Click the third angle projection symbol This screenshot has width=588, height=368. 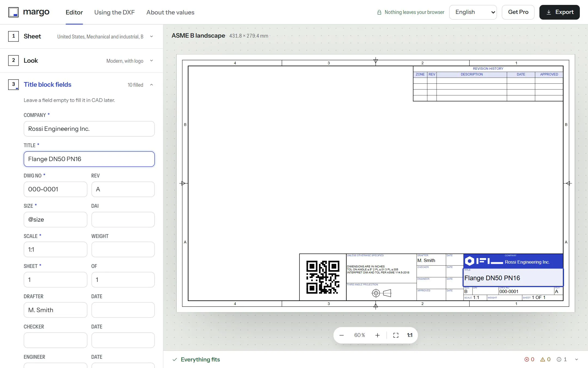coord(381,293)
